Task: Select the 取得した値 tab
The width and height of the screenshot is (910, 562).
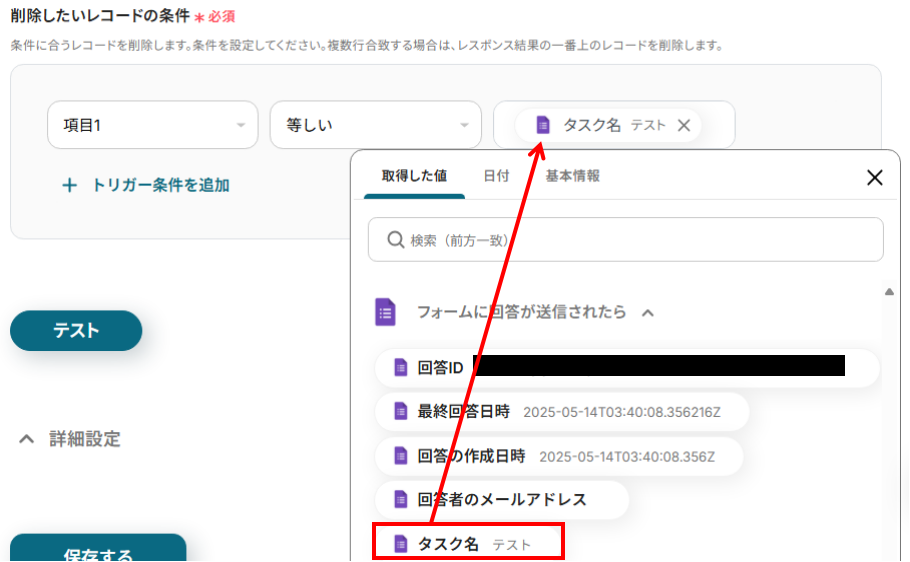Action: pos(414,176)
